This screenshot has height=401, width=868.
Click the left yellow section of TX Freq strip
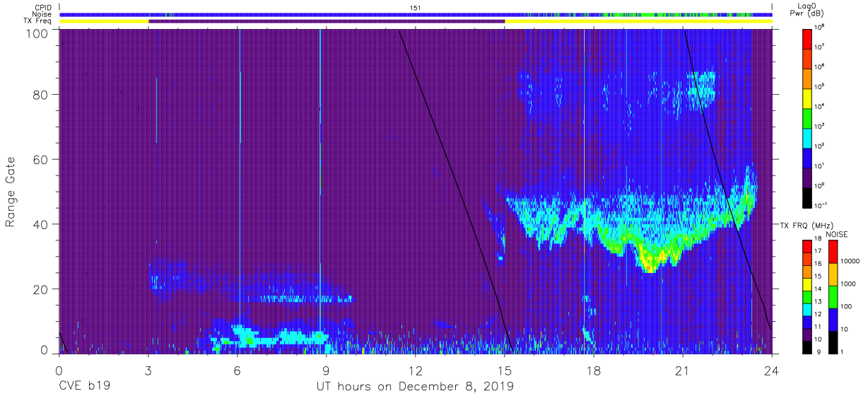104,21
